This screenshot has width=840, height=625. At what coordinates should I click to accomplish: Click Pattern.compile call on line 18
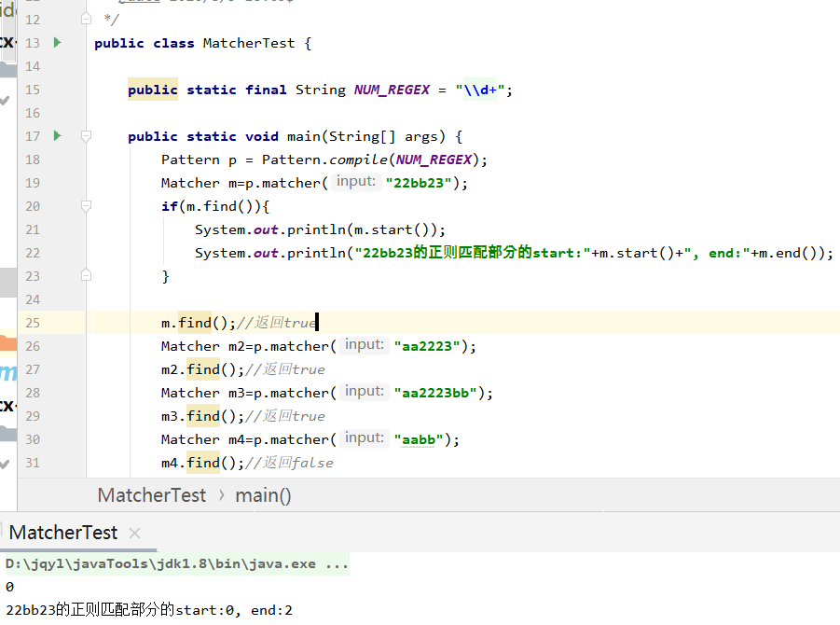point(375,160)
